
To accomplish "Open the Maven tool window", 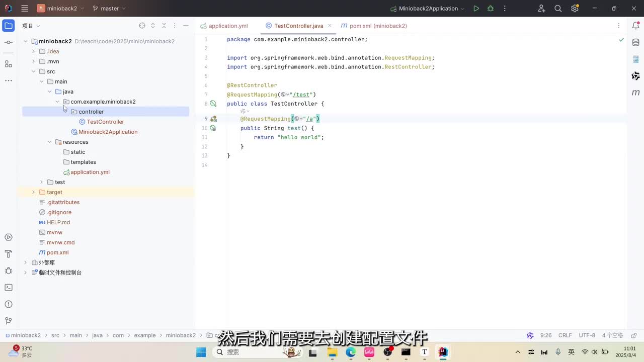I will [x=635, y=93].
